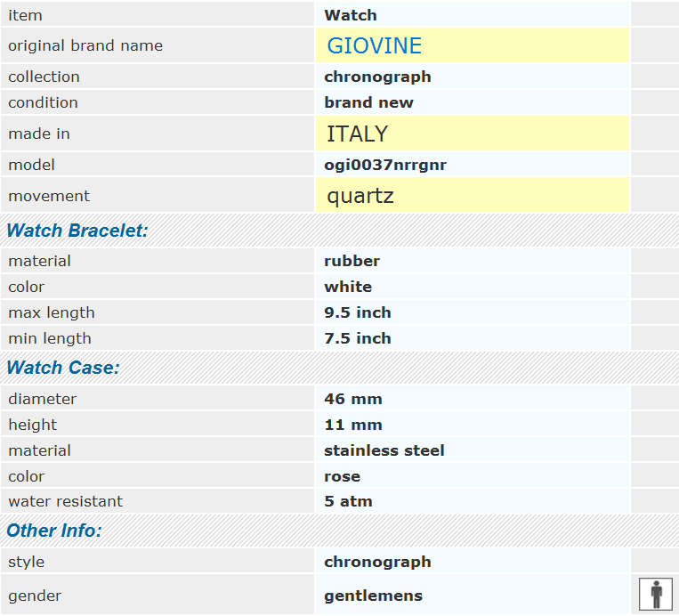Click the rose case color value

click(342, 476)
